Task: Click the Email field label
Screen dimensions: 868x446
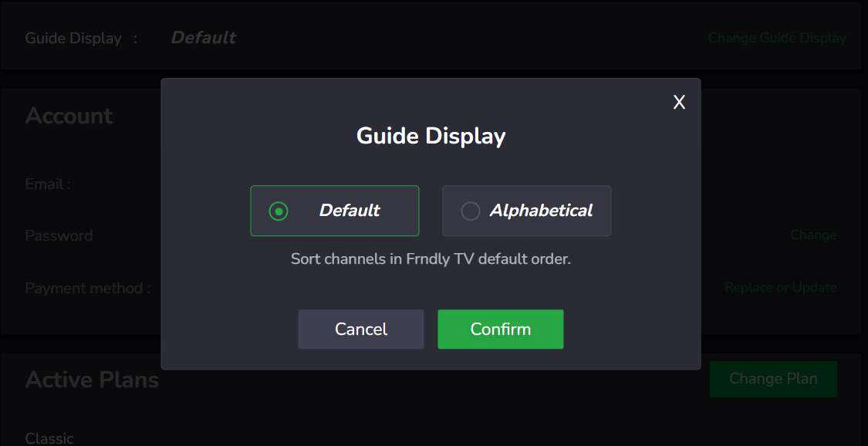Action: [48, 184]
